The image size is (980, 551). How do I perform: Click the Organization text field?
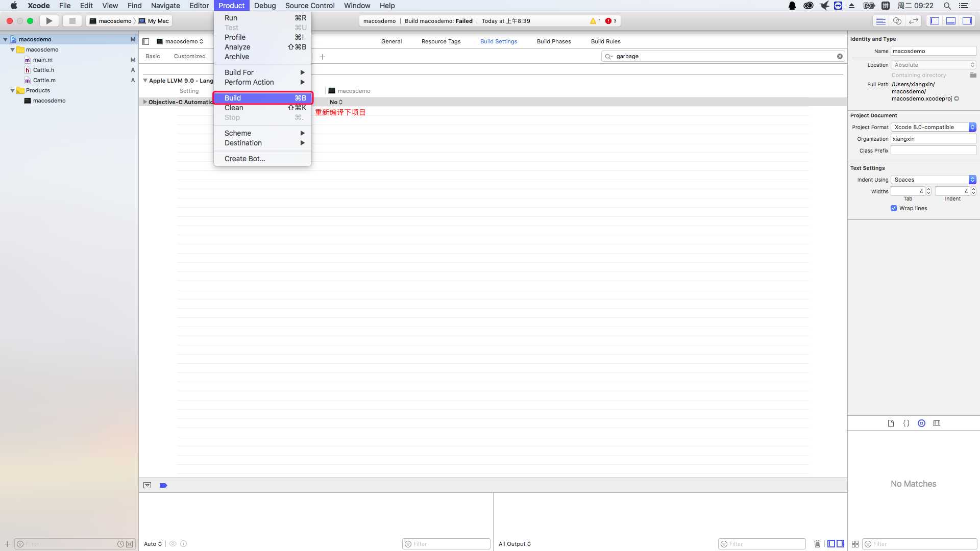pos(934,139)
